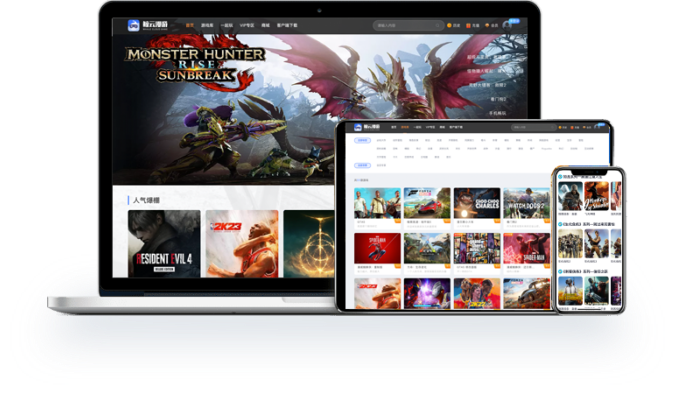Focus the search input on the laptop navbar

coord(408,25)
